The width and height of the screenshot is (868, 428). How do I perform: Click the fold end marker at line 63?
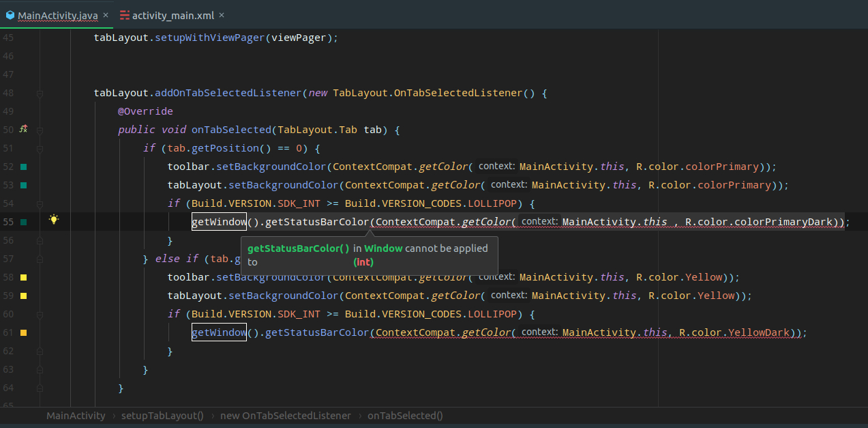point(40,369)
